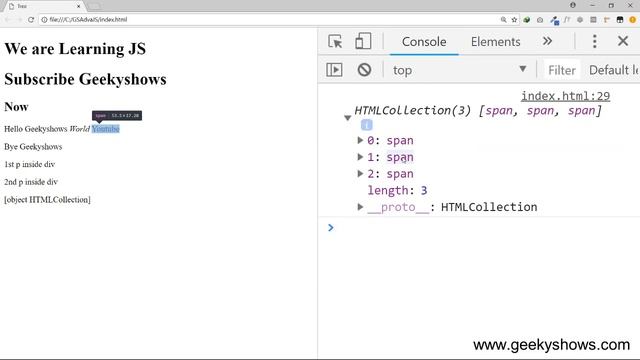Click the green extension icon
Screen dimensions: 640x360
527,20
